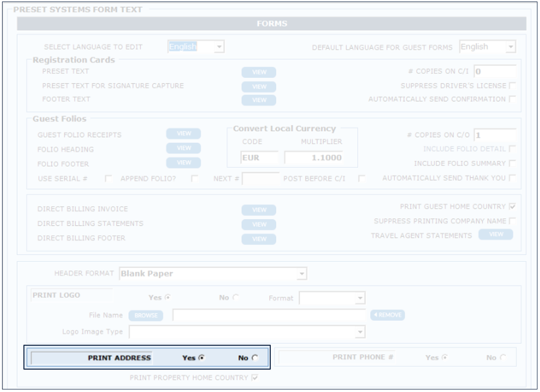Expand Header Format Blank Paper dropdown
The width and height of the screenshot is (540, 392).
[302, 274]
